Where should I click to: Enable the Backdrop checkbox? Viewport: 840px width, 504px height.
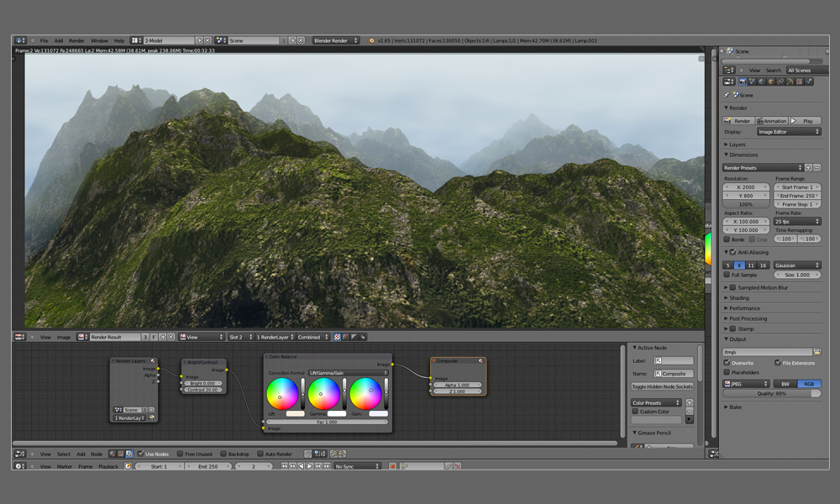pyautogui.click(x=223, y=454)
